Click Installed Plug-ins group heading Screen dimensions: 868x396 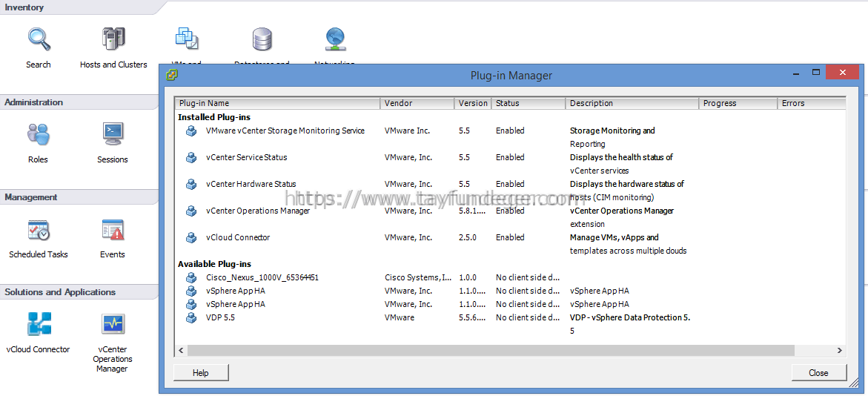213,117
